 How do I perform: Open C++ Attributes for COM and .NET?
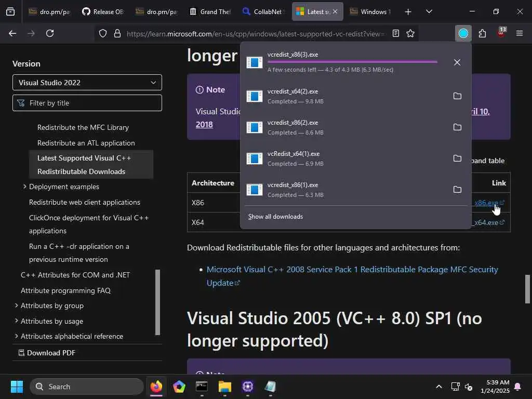click(x=75, y=275)
